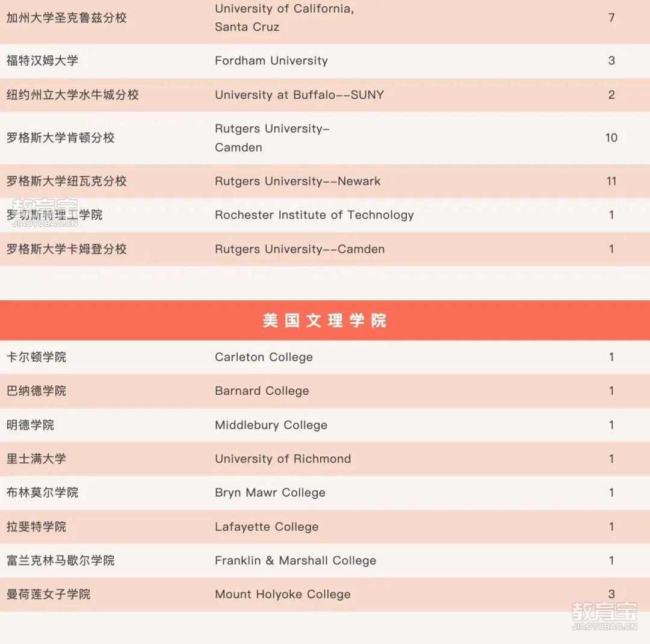Click the count 1 for Bryn Mawr College
Viewport: 650px width, 644px height.
click(x=611, y=493)
